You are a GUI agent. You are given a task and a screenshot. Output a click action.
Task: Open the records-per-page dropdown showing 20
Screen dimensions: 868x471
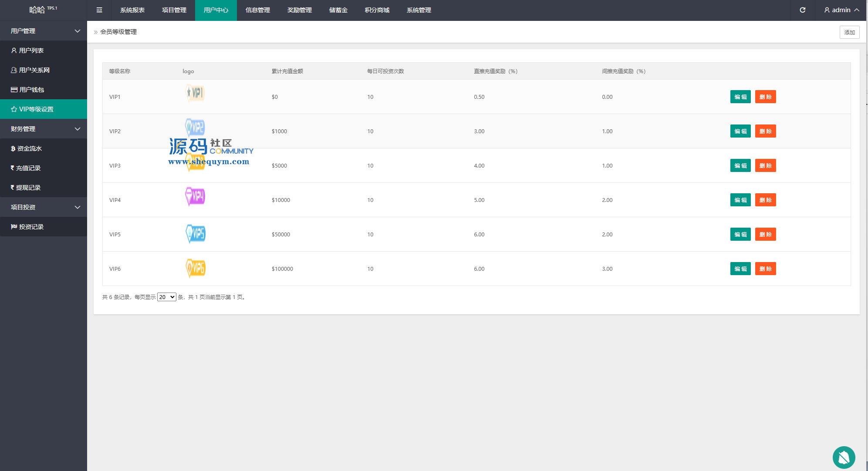click(166, 297)
